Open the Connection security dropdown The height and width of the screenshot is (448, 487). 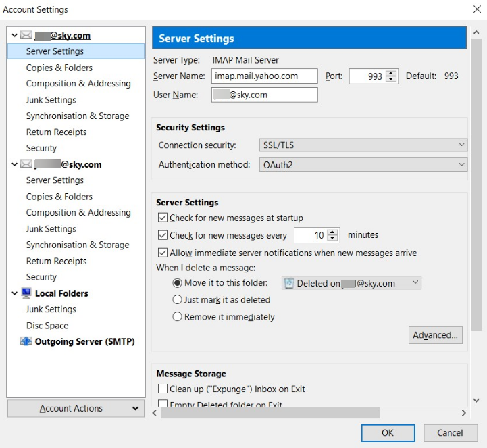click(363, 145)
